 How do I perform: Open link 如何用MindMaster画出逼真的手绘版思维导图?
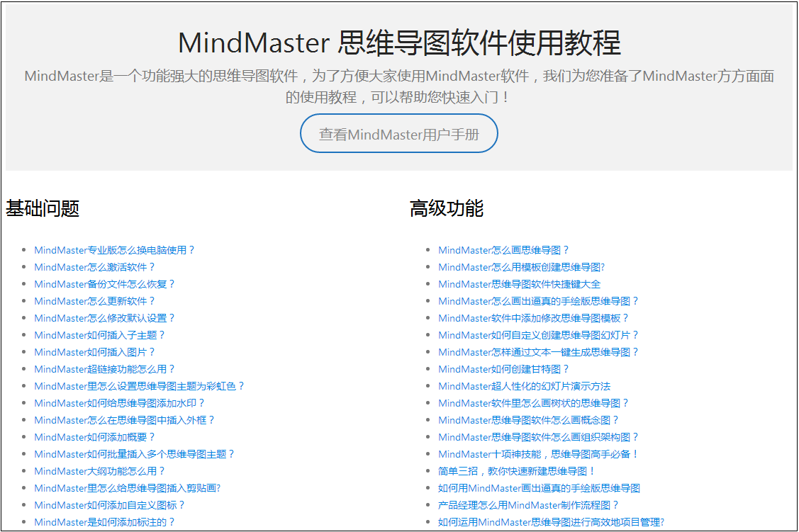click(539, 488)
